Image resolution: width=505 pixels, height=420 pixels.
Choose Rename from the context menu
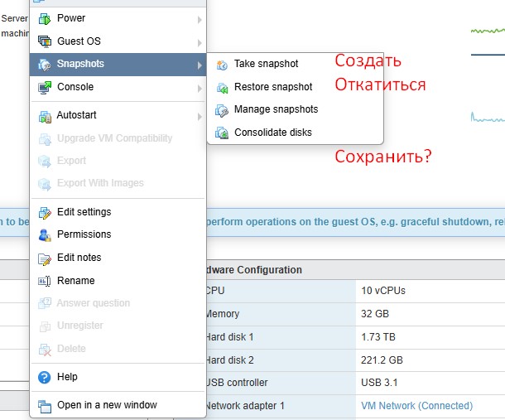click(x=75, y=281)
